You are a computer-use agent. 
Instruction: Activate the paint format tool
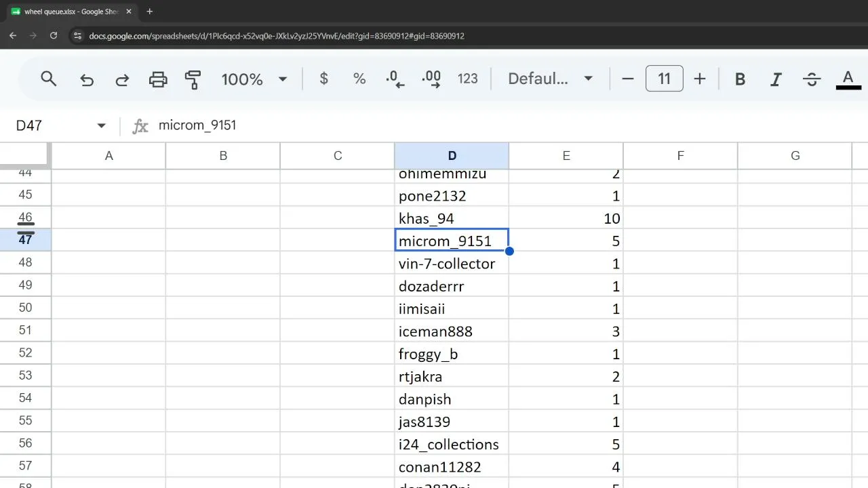(x=193, y=79)
